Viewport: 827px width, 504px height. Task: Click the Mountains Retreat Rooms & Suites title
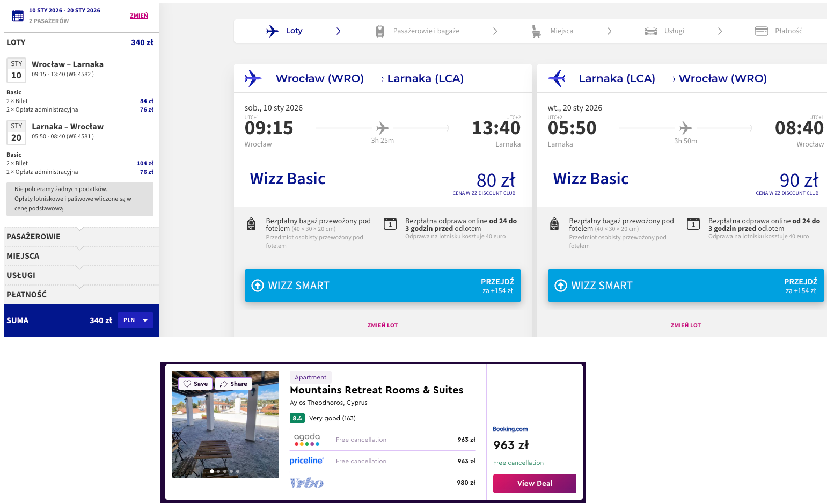[377, 390]
